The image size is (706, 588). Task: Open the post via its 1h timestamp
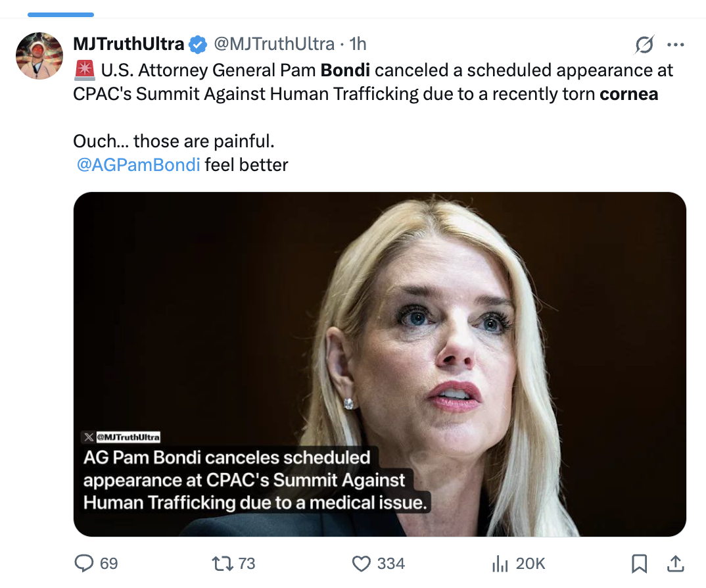tap(358, 45)
